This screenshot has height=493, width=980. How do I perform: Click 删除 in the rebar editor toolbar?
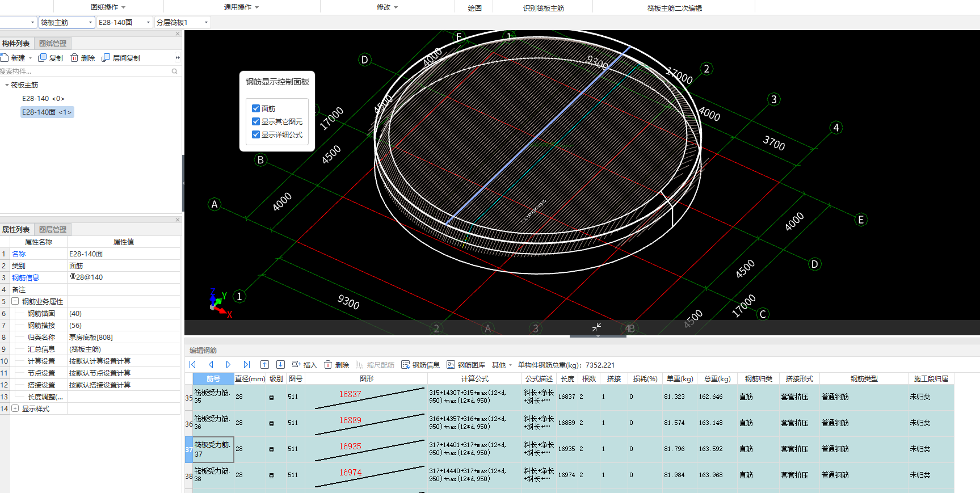337,365
